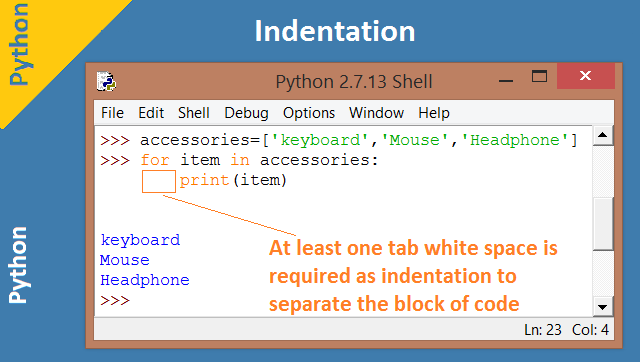Click the 'Mouse' output line
Screen dimensions: 640x362
(x=125, y=260)
